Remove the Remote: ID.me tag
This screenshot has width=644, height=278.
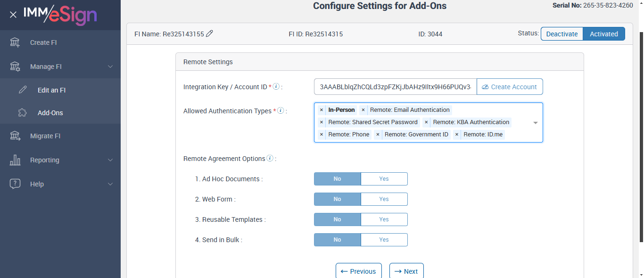(x=457, y=135)
